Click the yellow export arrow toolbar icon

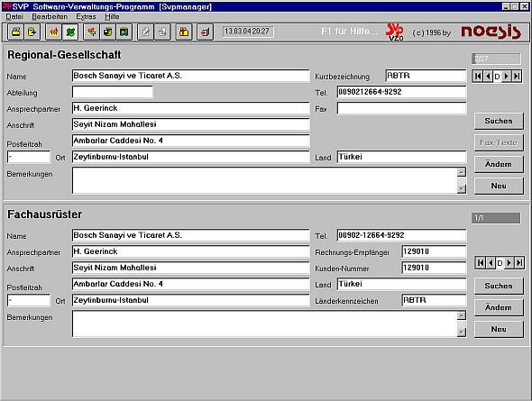coord(32,32)
